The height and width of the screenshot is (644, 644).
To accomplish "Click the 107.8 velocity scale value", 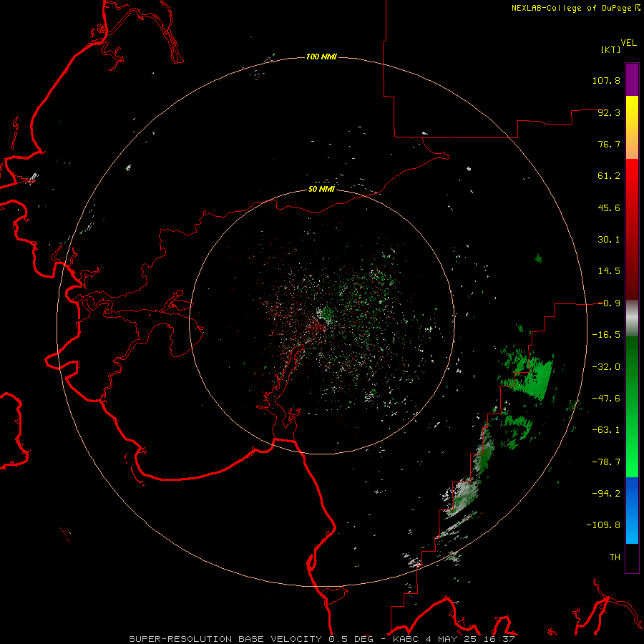I will (x=606, y=80).
